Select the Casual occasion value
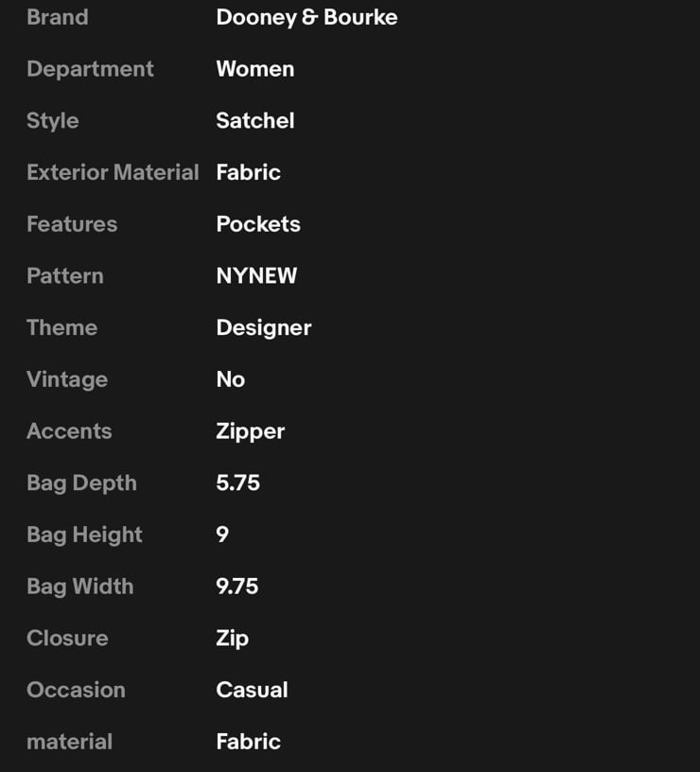 (252, 690)
